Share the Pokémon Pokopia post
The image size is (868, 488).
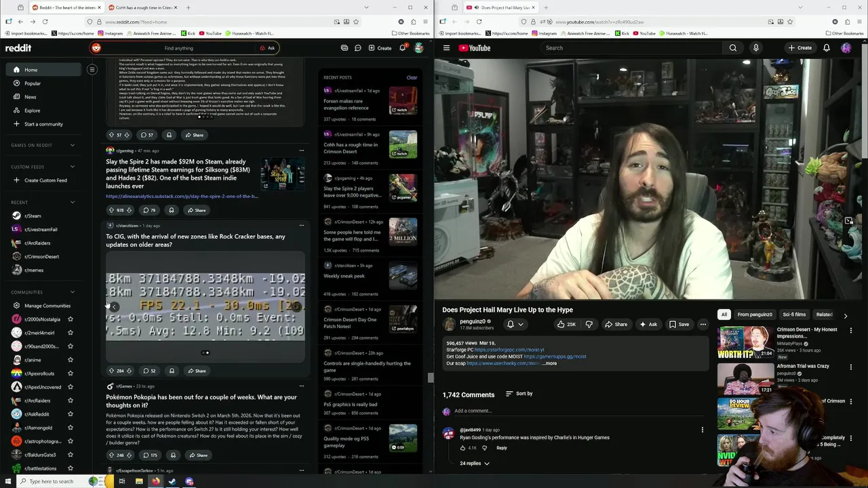[198, 455]
